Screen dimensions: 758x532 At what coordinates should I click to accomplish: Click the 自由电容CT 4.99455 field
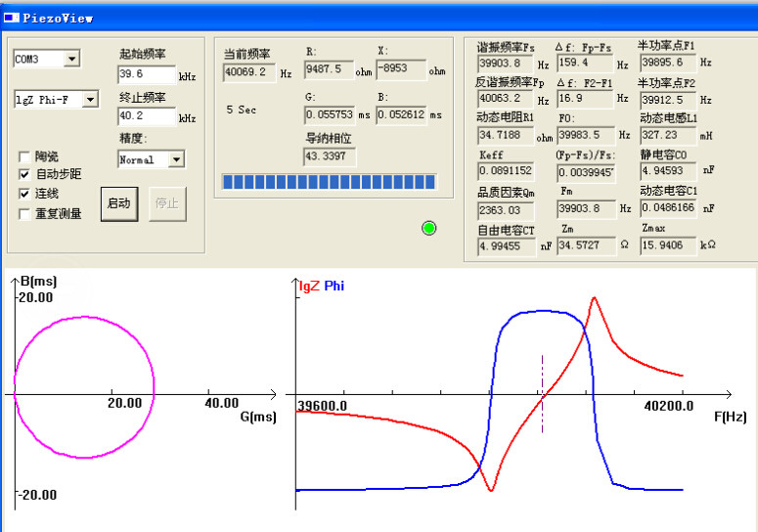pos(507,246)
